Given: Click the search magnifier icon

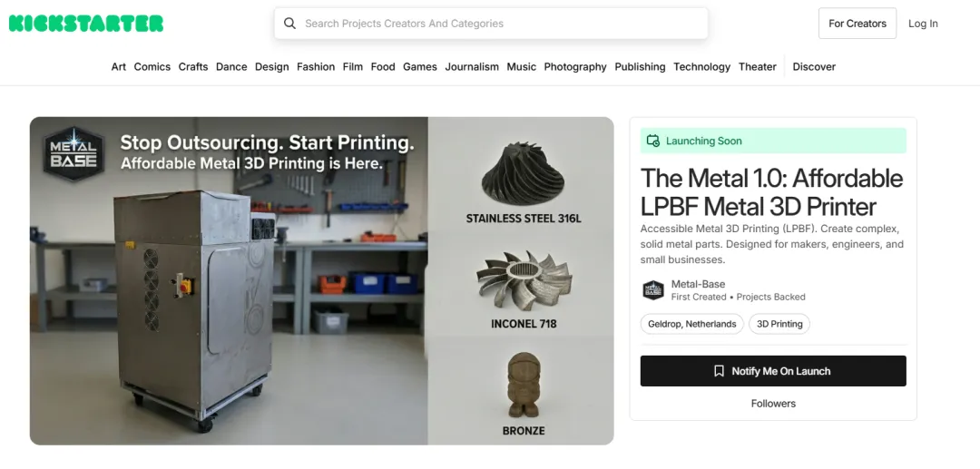Looking at the screenshot, I should pyautogui.click(x=289, y=24).
